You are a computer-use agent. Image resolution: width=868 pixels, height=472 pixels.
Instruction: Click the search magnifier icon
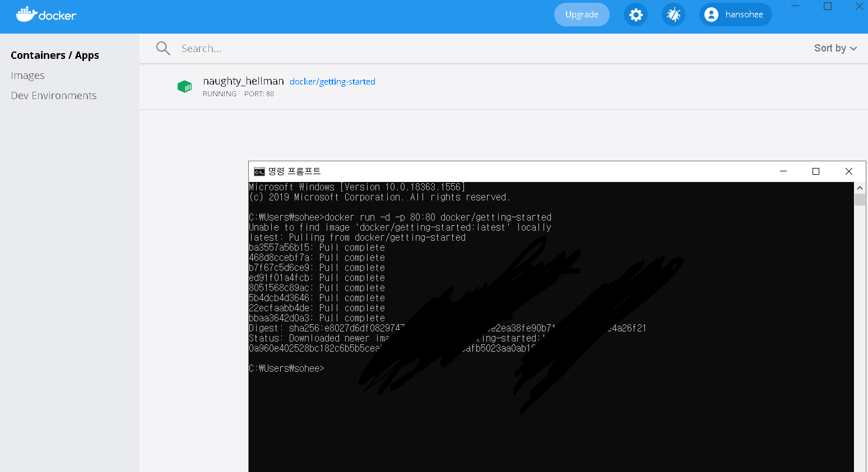163,48
